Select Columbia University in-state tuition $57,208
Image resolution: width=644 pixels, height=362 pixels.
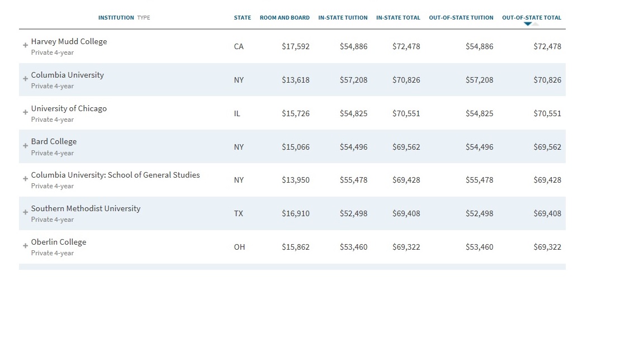pyautogui.click(x=354, y=80)
